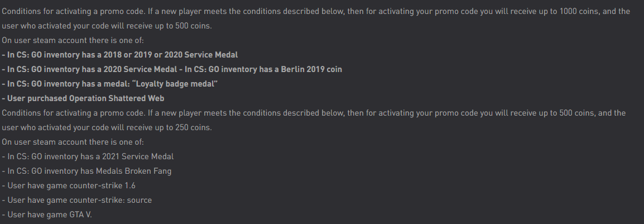
Task: Click the second 'On user steam account' heading
Action: click(73, 142)
